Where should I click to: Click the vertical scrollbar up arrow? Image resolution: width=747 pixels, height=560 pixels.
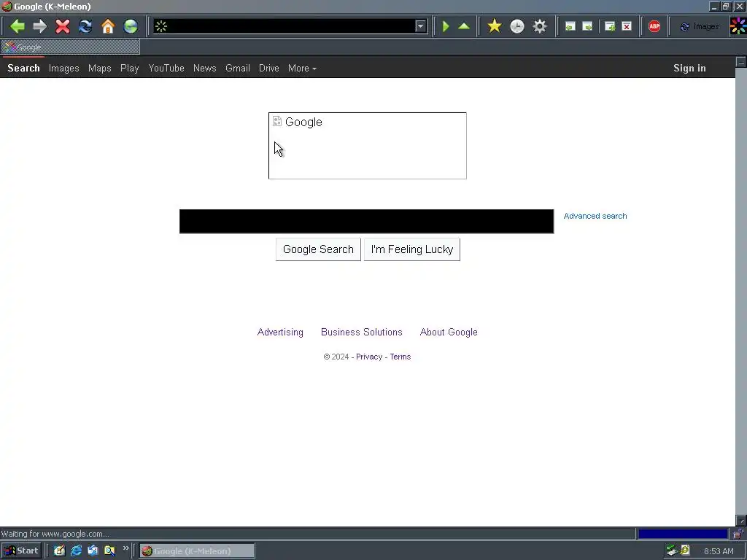(741, 62)
